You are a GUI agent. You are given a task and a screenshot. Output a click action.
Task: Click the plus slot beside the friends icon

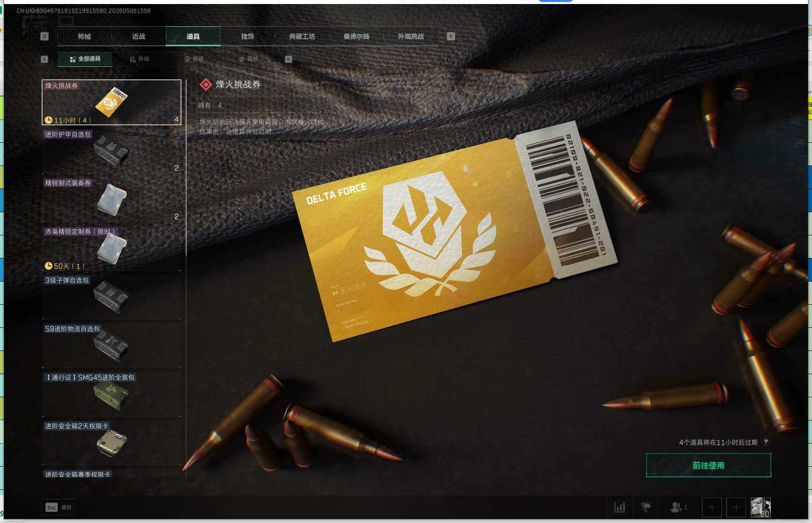712,507
